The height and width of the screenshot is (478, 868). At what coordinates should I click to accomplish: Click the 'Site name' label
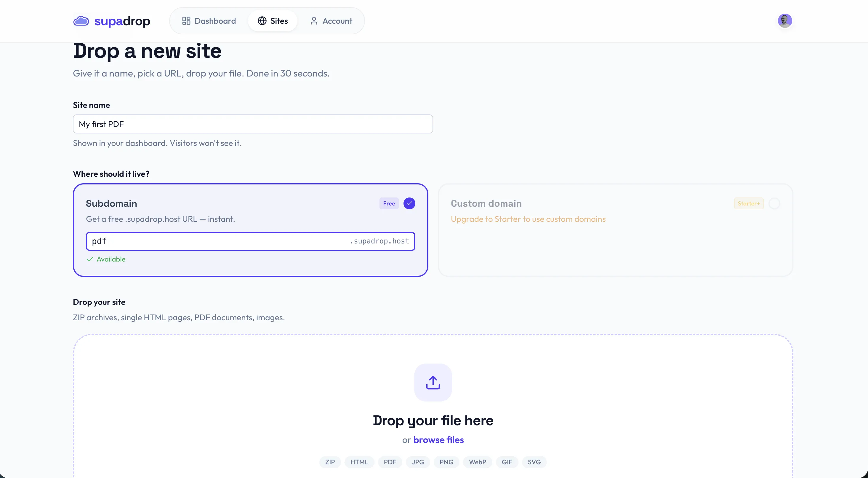(x=91, y=105)
